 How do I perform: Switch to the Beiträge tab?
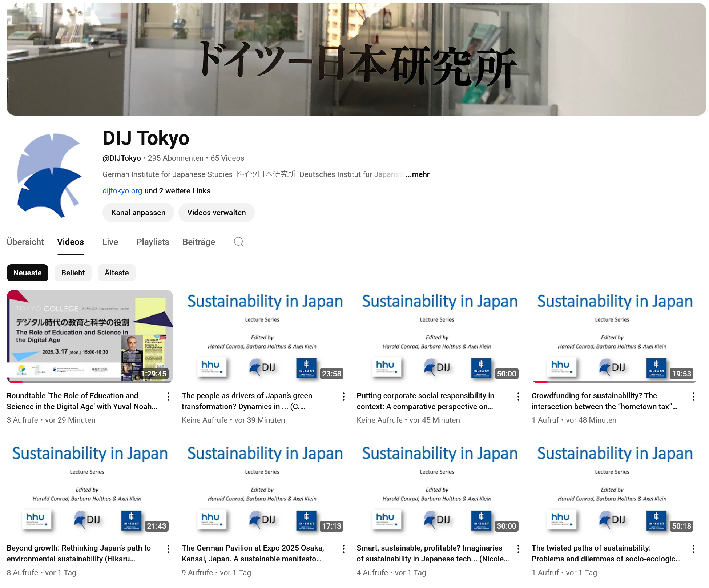point(199,242)
